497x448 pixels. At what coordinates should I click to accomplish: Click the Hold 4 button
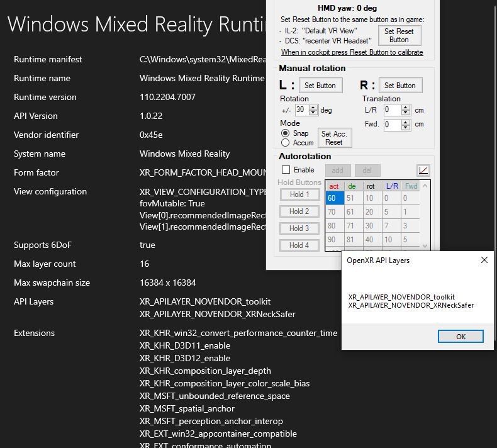click(x=299, y=245)
